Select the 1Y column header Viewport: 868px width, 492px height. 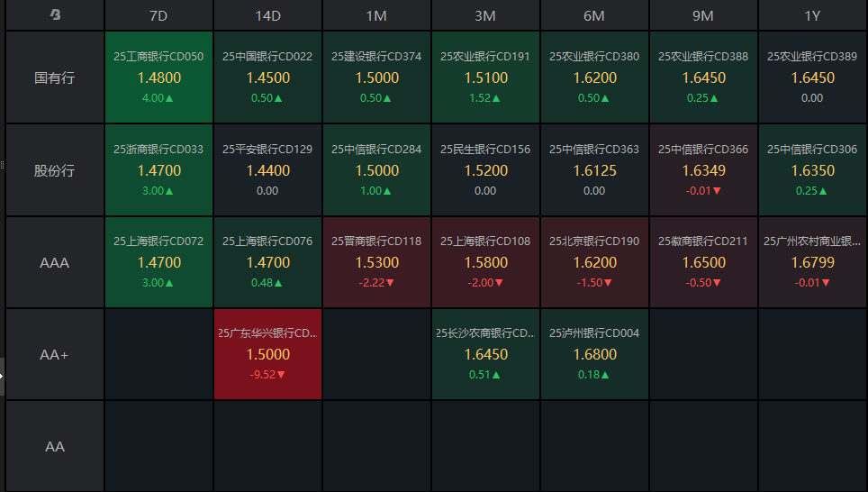(812, 15)
